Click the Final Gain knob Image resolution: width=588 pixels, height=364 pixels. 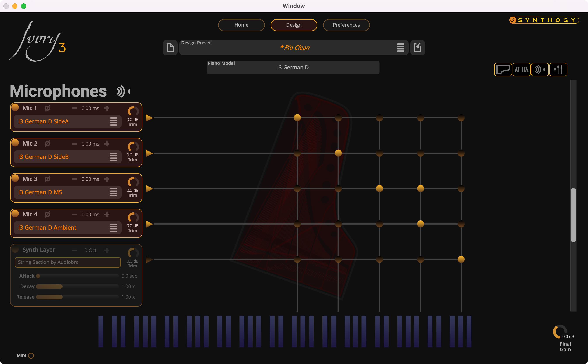click(x=560, y=331)
